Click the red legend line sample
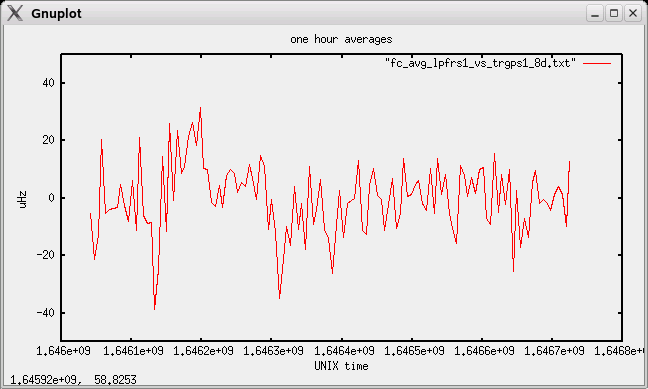Screen dimensions: 648x389 [597, 63]
